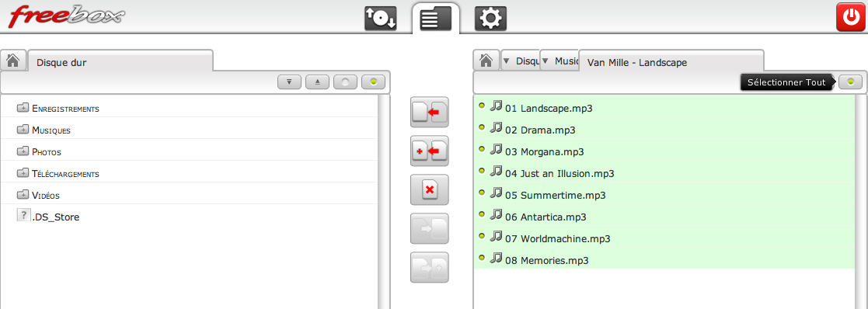Select the file explorer tab icon
This screenshot has width=868, height=309.
436,18
